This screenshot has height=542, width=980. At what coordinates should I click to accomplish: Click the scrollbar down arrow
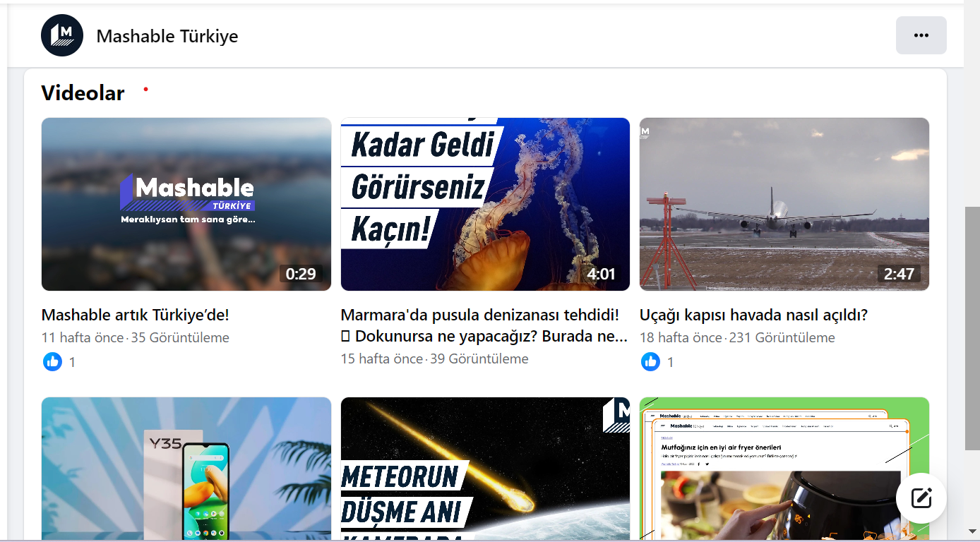(x=972, y=531)
